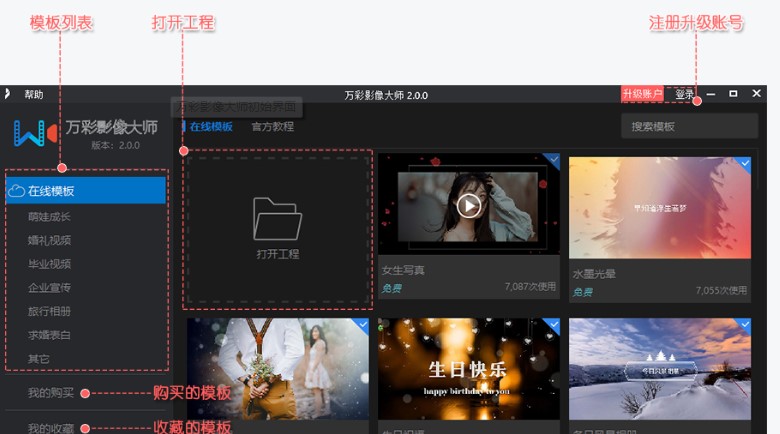Click 7,087次使用 under 女生写真
Viewport: 780px width, 434px height.
tap(530, 286)
